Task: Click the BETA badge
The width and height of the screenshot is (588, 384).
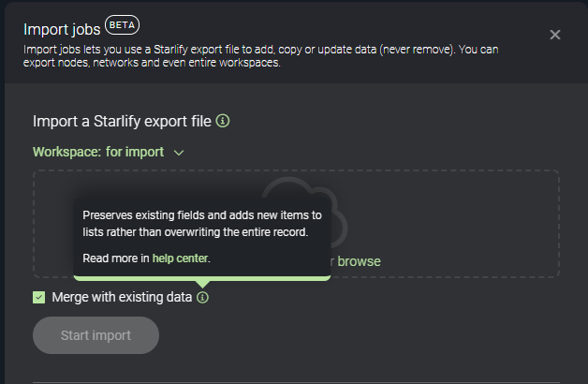Action: click(123, 24)
